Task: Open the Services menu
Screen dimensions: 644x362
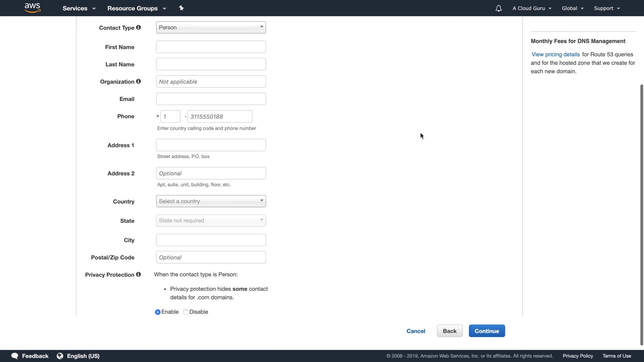Action: (79, 8)
